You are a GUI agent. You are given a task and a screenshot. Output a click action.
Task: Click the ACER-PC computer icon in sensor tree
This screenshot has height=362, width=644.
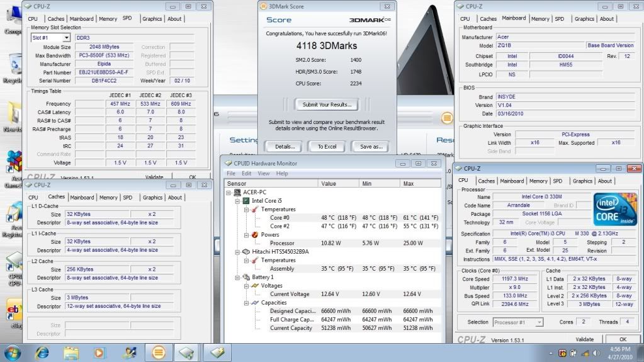pyautogui.click(x=237, y=192)
